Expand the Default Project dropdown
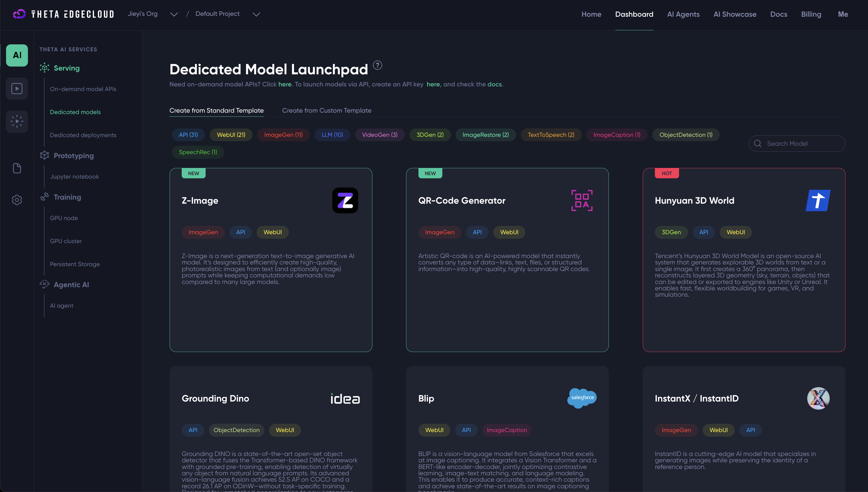The width and height of the screenshot is (868, 492). click(x=256, y=14)
